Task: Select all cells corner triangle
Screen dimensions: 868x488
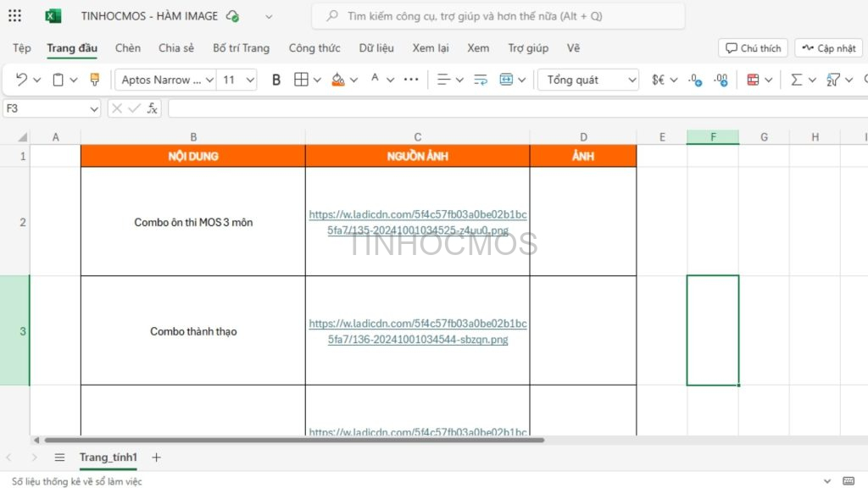Action: pos(23,136)
